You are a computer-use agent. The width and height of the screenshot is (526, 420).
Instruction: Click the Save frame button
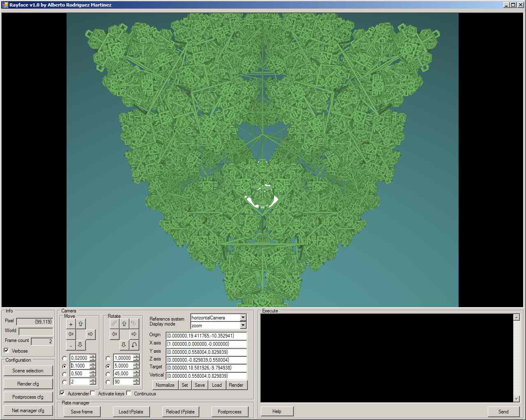point(82,412)
